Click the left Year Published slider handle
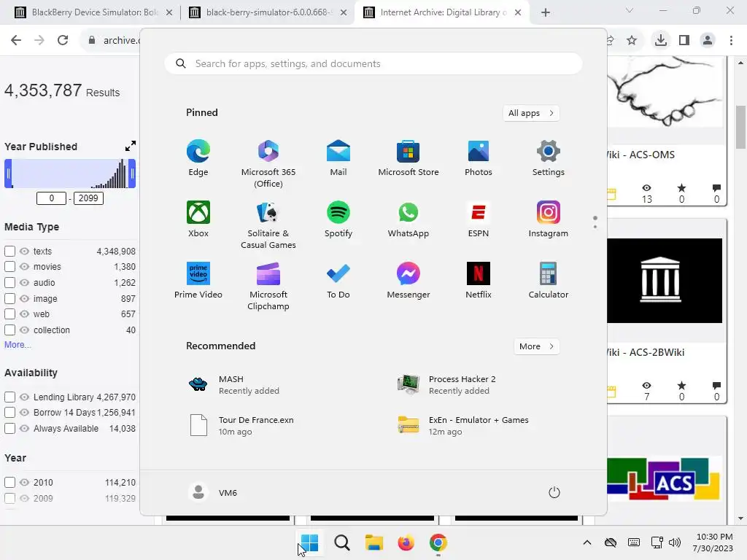Viewport: 747px width, 560px height. tap(8, 174)
